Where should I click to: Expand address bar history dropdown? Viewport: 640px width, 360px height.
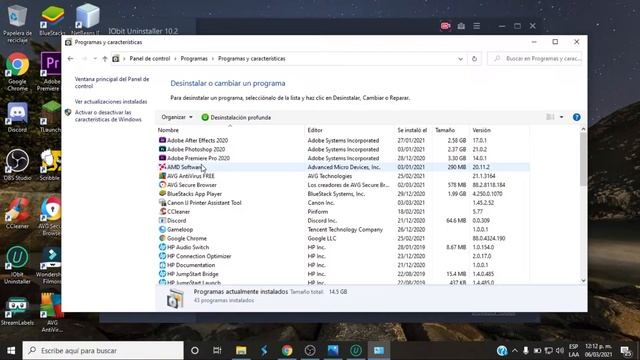pos(460,59)
